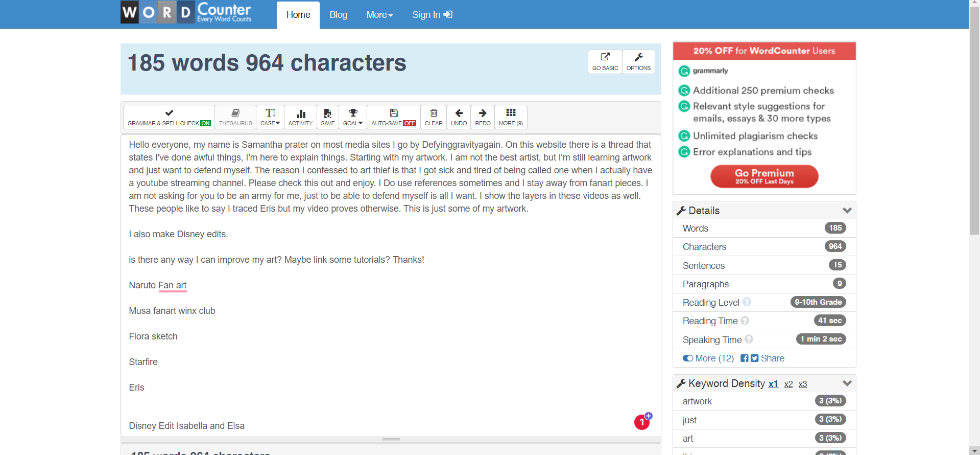The width and height of the screenshot is (980, 455).
Task: Click the 20% OFF WordCounter banner
Action: pyautogui.click(x=764, y=51)
